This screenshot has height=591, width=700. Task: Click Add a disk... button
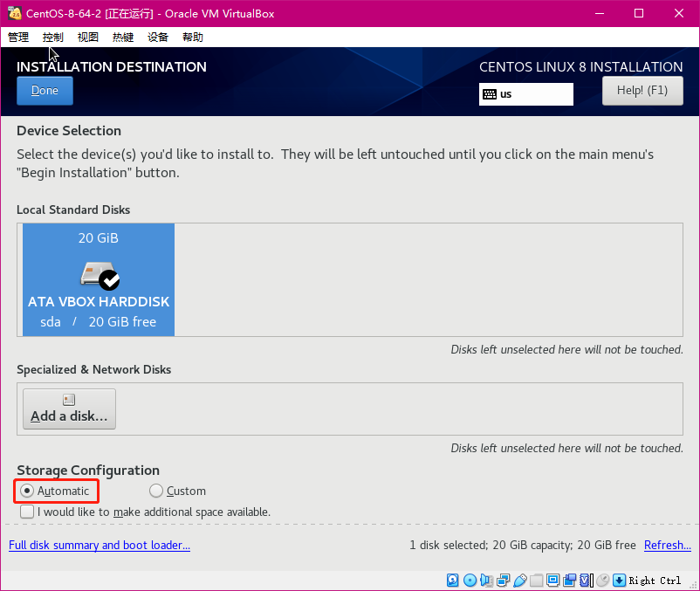[x=69, y=409]
